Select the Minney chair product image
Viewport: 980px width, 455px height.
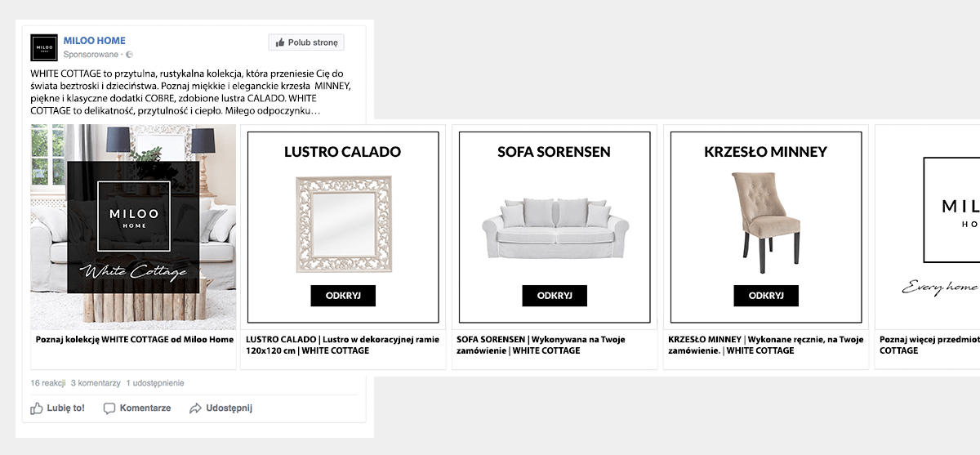pyautogui.click(x=765, y=221)
